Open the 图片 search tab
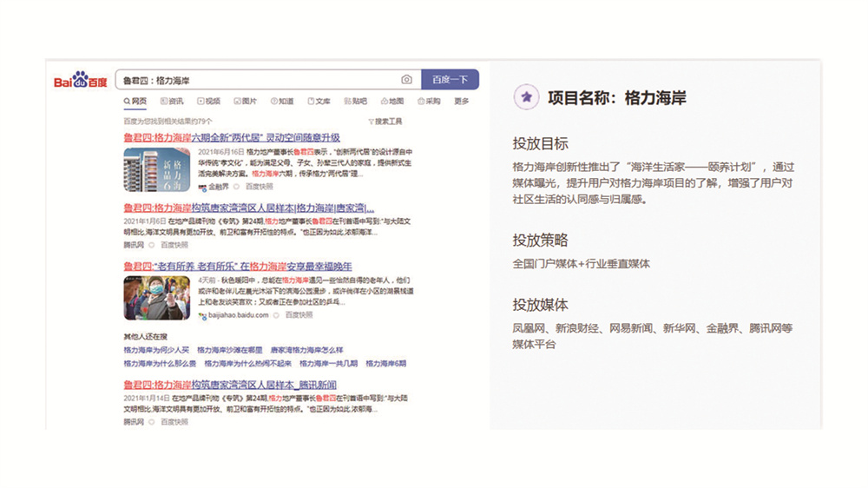The width and height of the screenshot is (868, 488). pyautogui.click(x=245, y=102)
